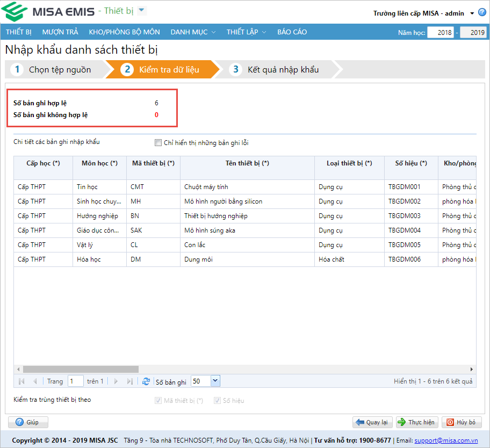Go to last page arrow icon
Screen dimensions: 490x448
[129, 381]
